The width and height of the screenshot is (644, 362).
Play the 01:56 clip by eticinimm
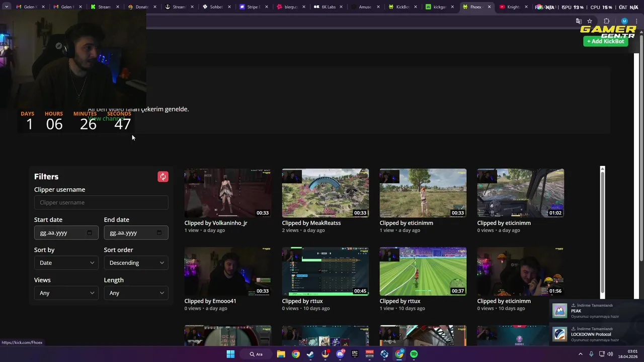click(x=520, y=271)
